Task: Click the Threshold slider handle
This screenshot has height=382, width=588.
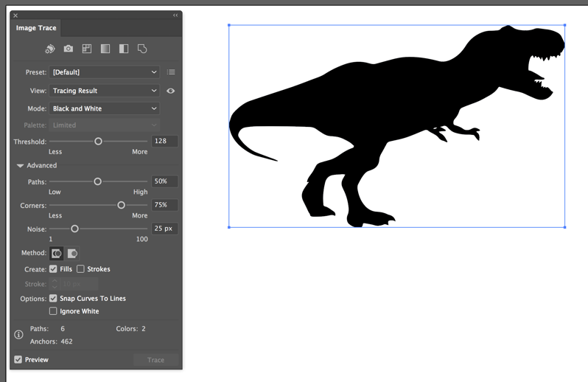Action: point(98,142)
